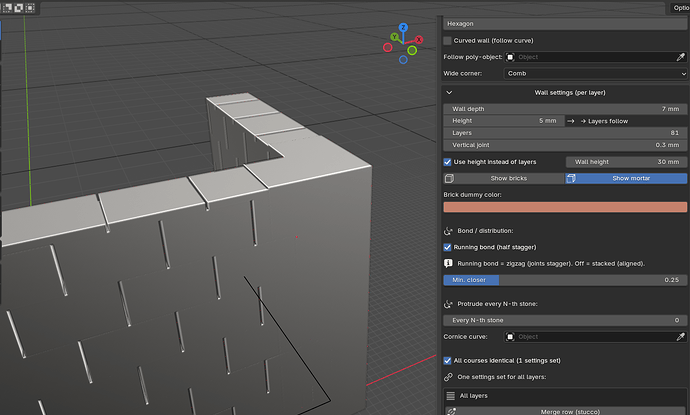The height and width of the screenshot is (415, 690).
Task: Enable Curved wall (follow curve) checkbox
Action: (448, 40)
